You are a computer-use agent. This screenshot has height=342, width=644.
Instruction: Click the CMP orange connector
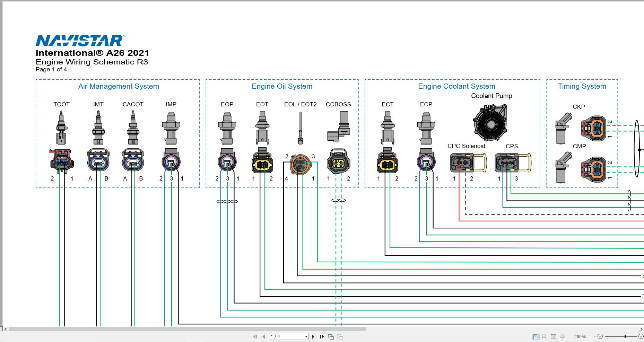point(594,169)
